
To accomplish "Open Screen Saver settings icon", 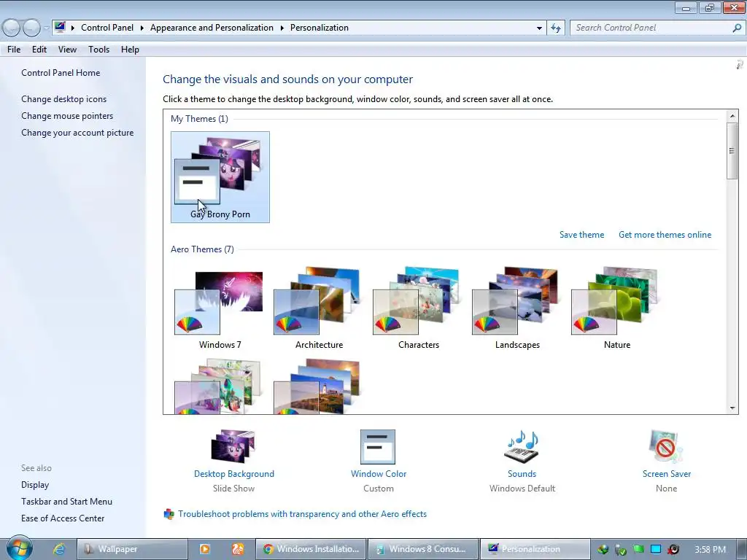I will [x=665, y=446].
